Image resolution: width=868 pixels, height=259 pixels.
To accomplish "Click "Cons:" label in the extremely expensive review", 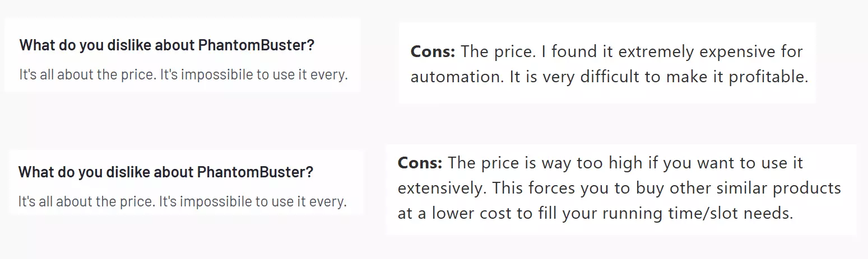I will pyautogui.click(x=433, y=51).
